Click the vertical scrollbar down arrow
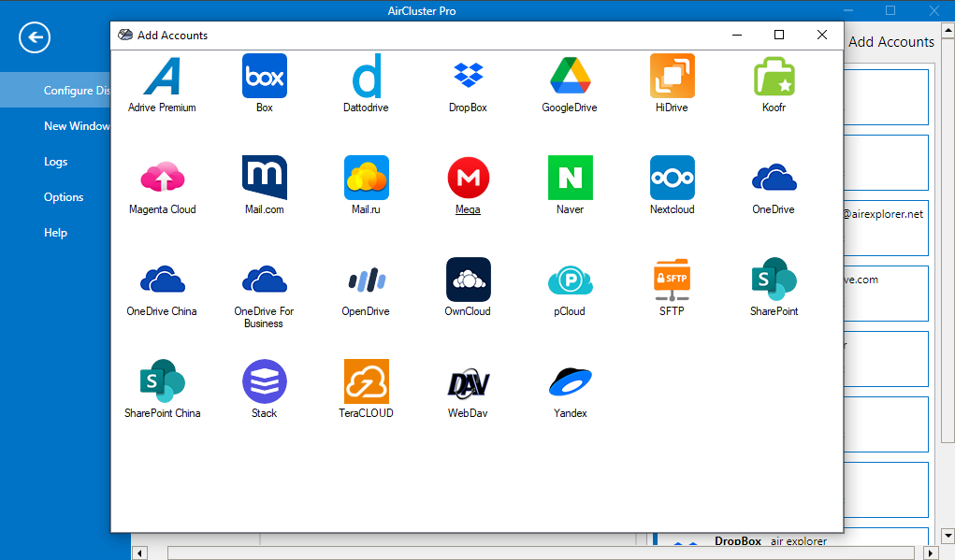This screenshot has height=560, width=955. (x=948, y=536)
